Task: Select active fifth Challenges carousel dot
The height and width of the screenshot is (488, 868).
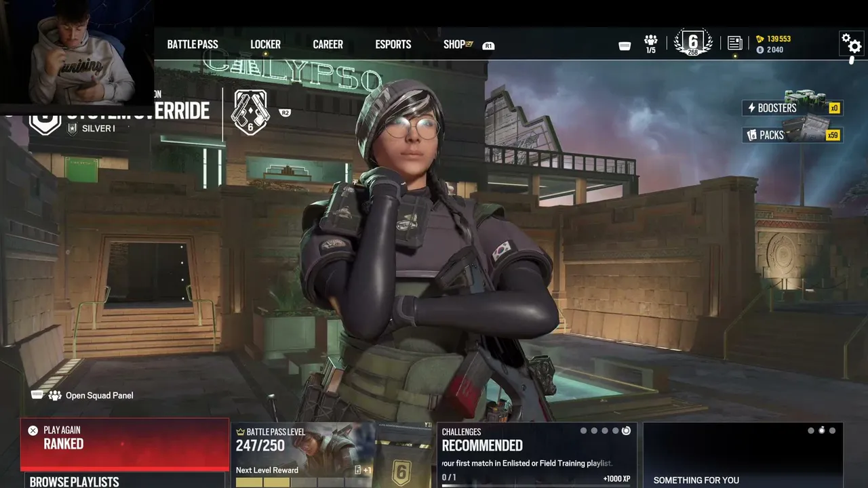Action: click(x=626, y=430)
